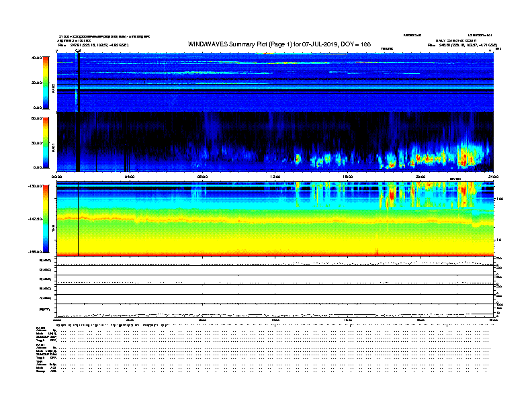
Task: Click the -130.00 label on TNR scale
Action: point(35,186)
